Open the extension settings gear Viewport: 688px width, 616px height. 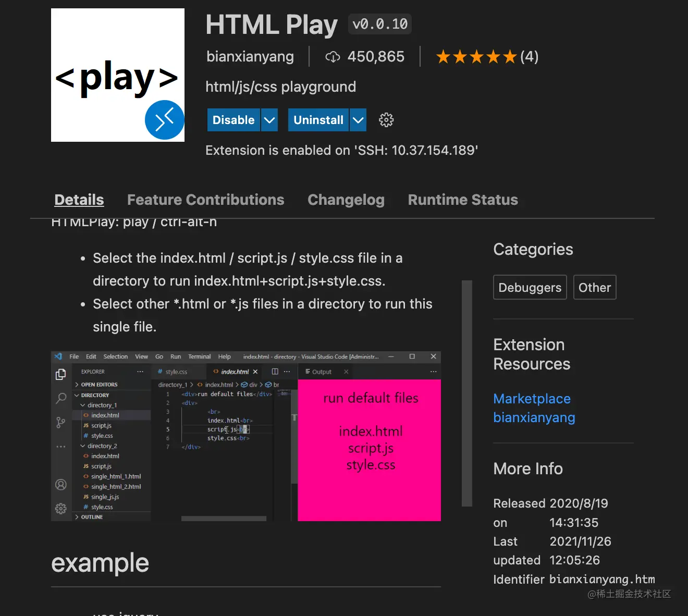click(x=386, y=120)
